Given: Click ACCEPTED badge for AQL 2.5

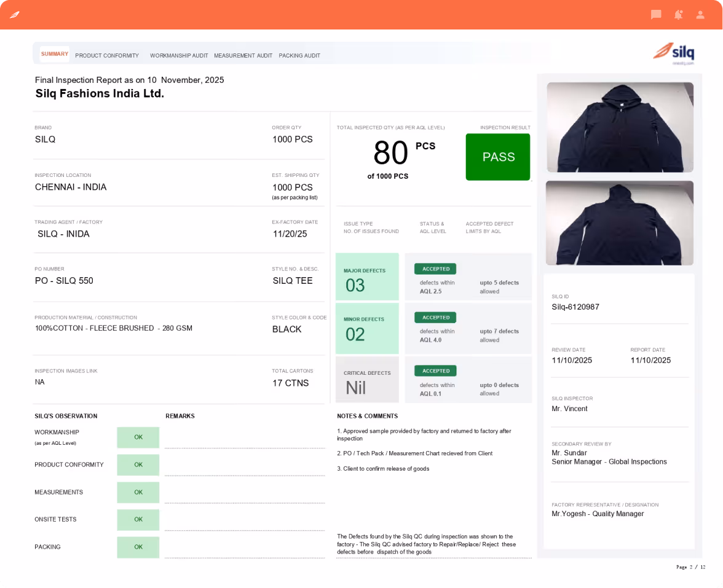Looking at the screenshot, I should [435, 269].
